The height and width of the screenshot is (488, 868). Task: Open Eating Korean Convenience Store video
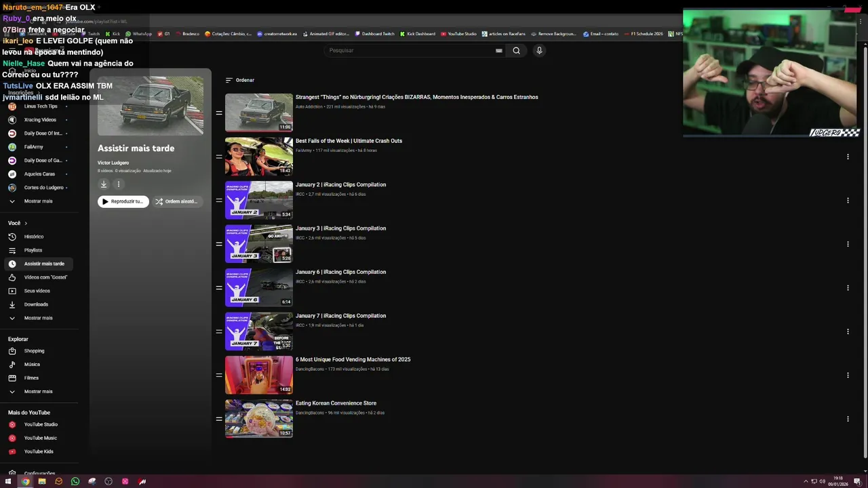coord(336,403)
